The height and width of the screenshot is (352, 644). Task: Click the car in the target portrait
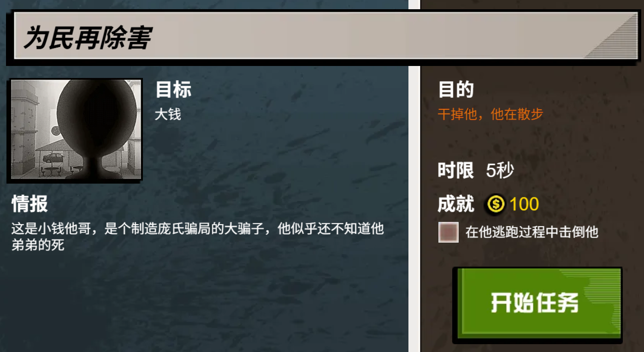pyautogui.click(x=53, y=158)
